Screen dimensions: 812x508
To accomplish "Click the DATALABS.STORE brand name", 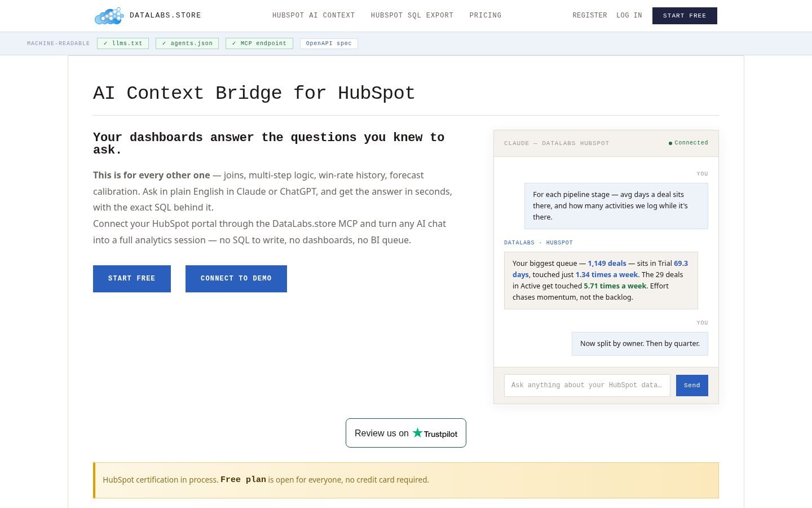I will pyautogui.click(x=165, y=15).
